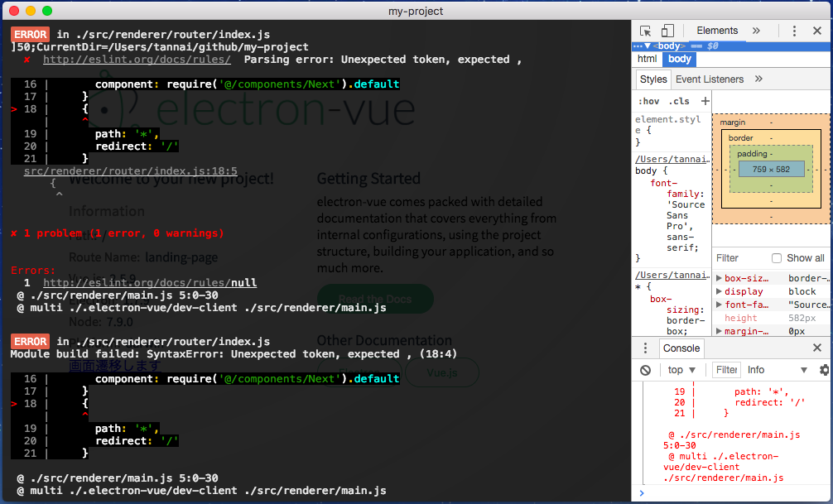The width and height of the screenshot is (833, 504).
Task: Click the computed styles Filter field
Action: tap(739, 258)
